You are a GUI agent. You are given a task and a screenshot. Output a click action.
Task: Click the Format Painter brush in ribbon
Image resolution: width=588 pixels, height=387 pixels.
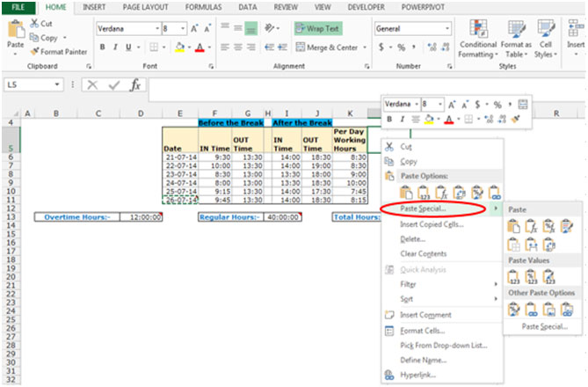click(x=35, y=51)
